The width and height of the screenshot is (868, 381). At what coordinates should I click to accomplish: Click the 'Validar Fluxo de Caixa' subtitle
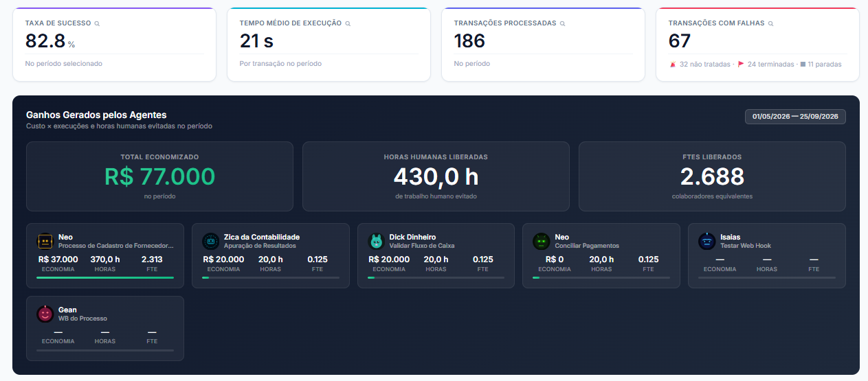click(422, 246)
